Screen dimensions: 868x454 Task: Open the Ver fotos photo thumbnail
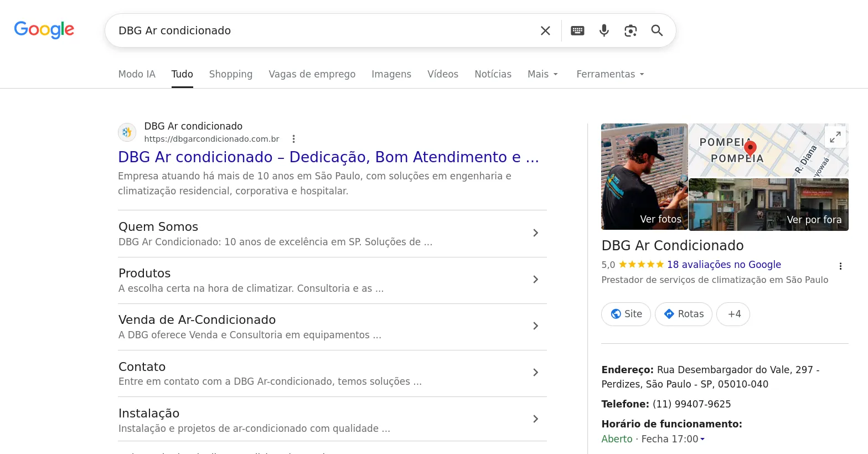tap(644, 177)
